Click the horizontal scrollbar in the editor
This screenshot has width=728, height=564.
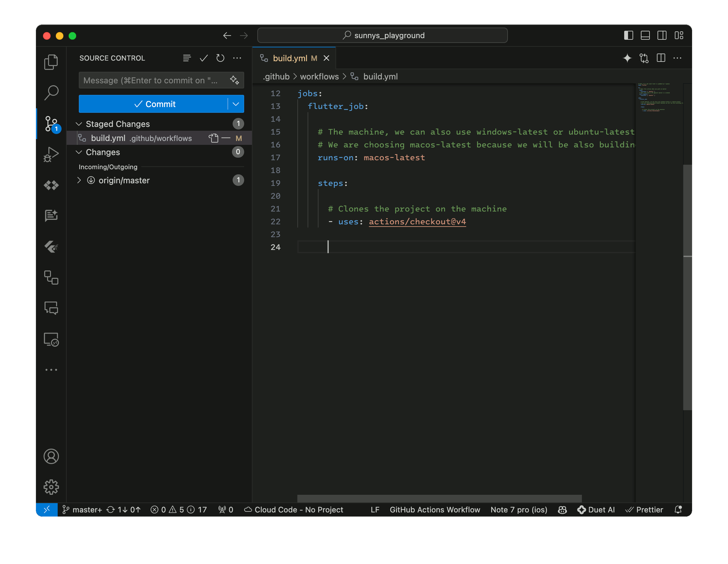click(x=439, y=498)
